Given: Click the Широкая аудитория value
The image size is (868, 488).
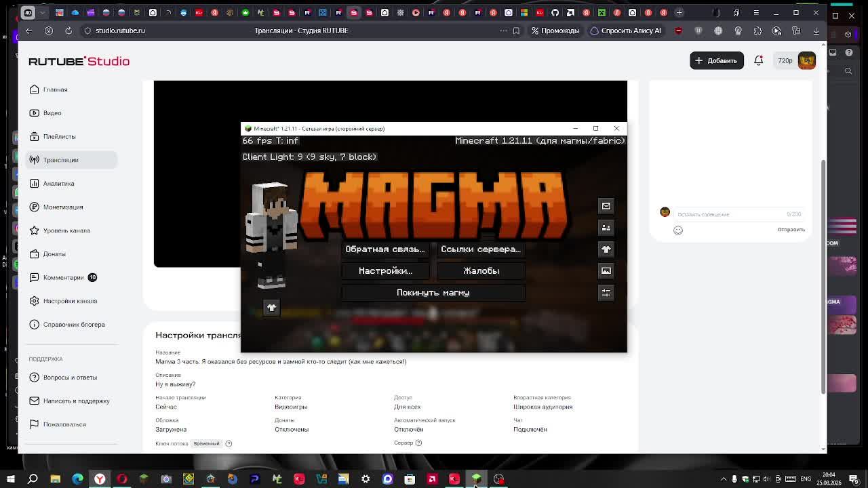Looking at the screenshot, I should coord(542,407).
